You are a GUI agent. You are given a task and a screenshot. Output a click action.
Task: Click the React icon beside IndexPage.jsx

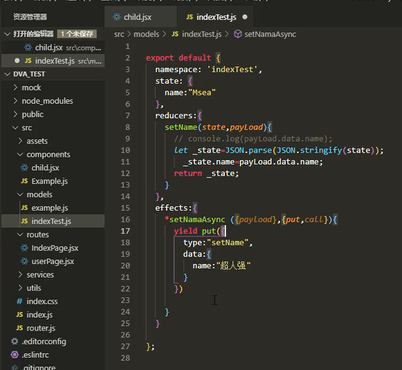[24, 248]
